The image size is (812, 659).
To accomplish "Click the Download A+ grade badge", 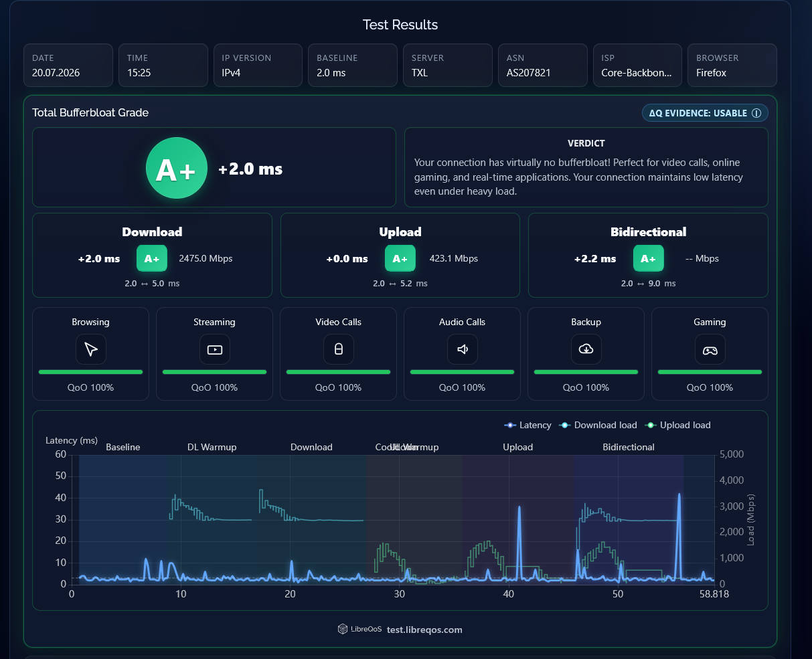I will tap(152, 258).
